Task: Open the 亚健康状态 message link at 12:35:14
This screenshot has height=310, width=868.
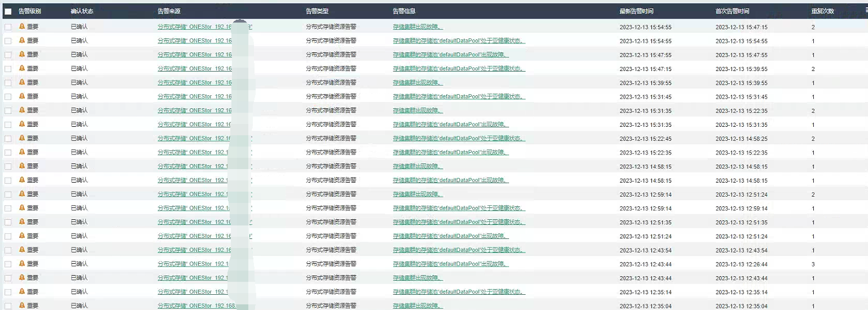Action: (459, 291)
